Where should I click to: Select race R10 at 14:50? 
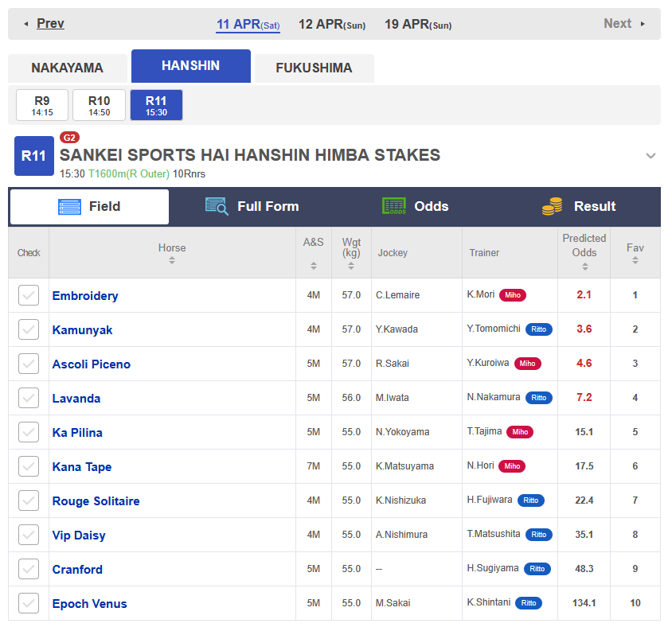coord(99,105)
